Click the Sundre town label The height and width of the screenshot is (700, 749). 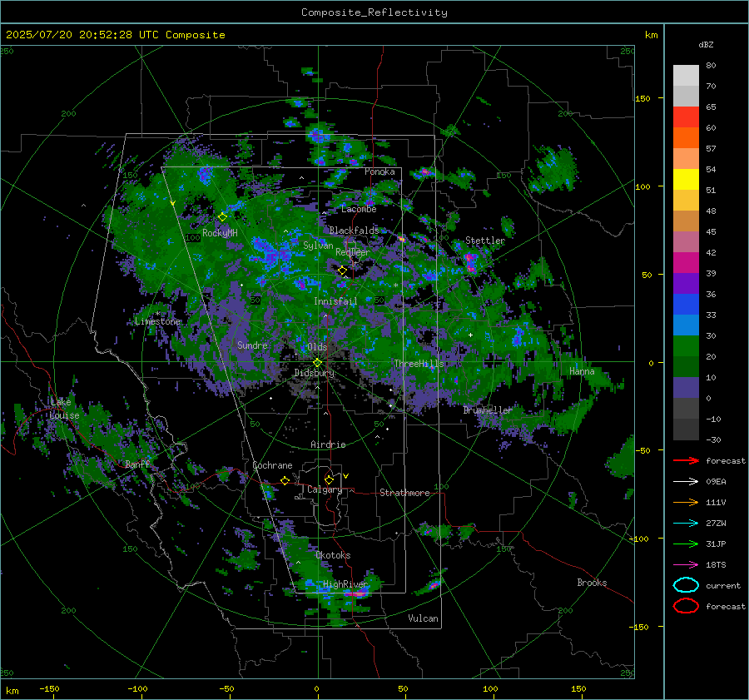point(252,345)
